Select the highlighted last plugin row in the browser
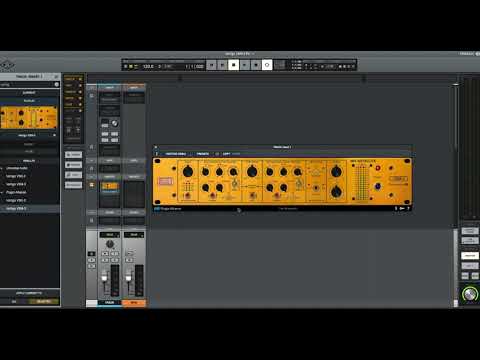 click(30, 209)
